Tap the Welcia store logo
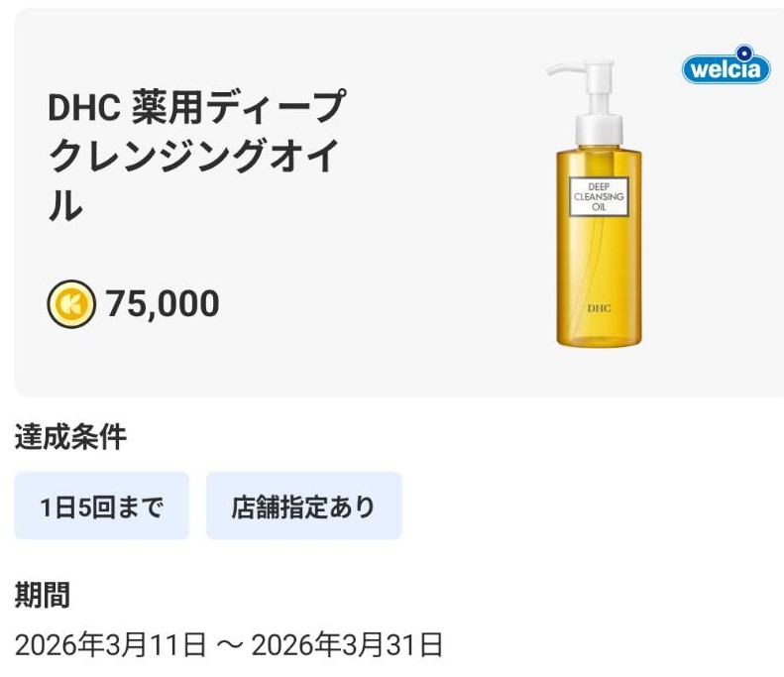The width and height of the screenshot is (784, 677). coord(727,67)
